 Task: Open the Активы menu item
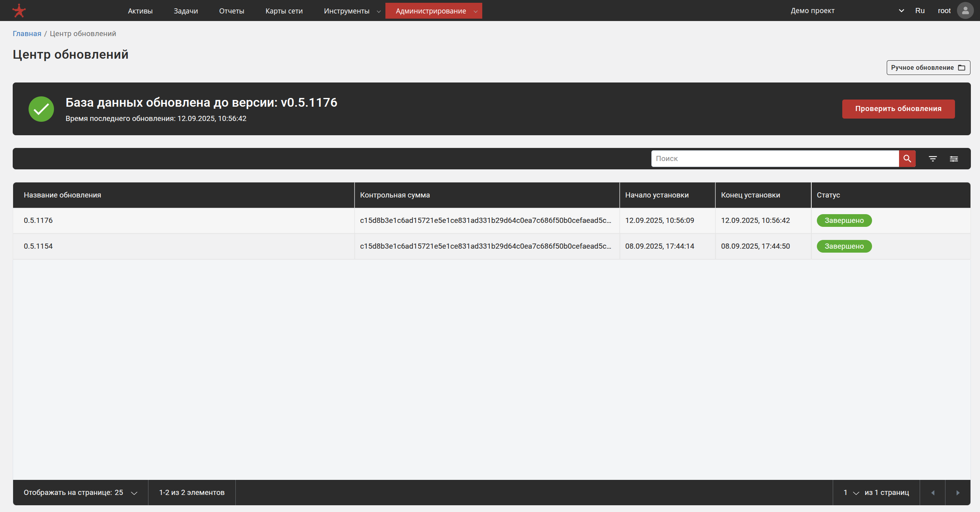click(140, 11)
